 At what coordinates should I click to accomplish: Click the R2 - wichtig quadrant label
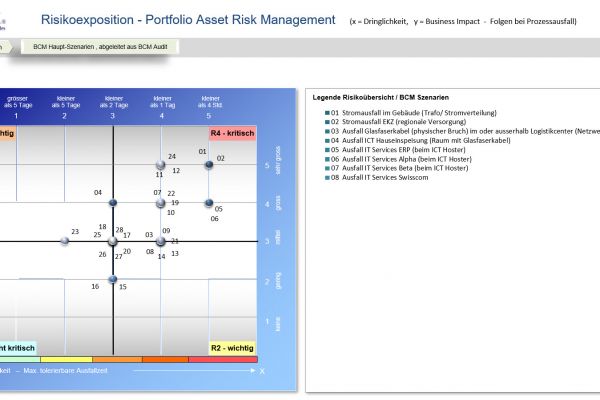click(x=232, y=348)
